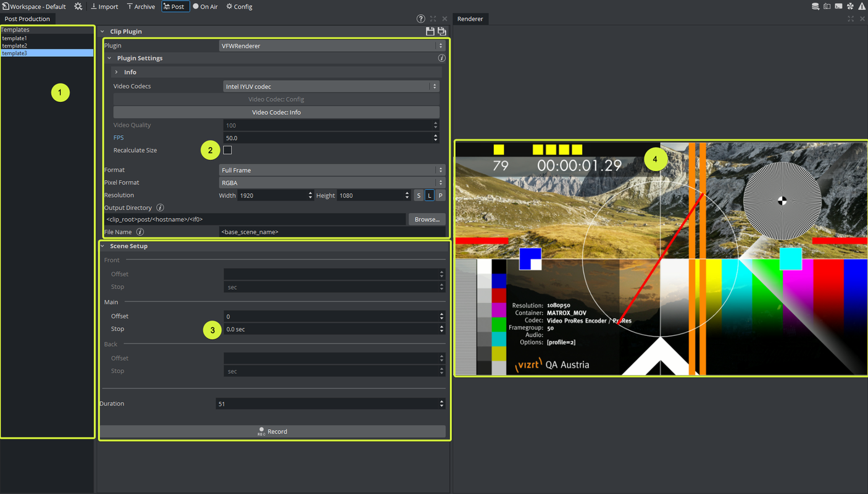Switch to the On Air mode
Image resolution: width=868 pixels, height=494 pixels.
(205, 7)
